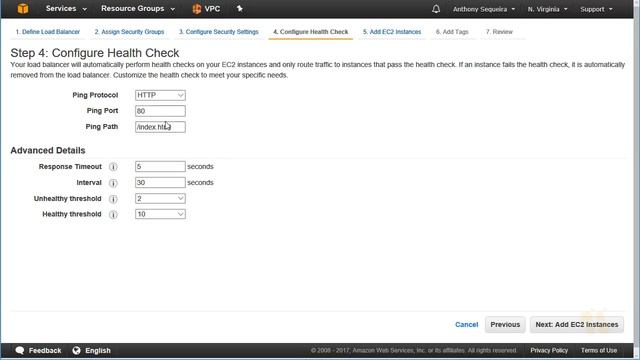Viewport: 640px width, 360px height.
Task: Open the Healthy threshold dropdown
Action: point(160,214)
